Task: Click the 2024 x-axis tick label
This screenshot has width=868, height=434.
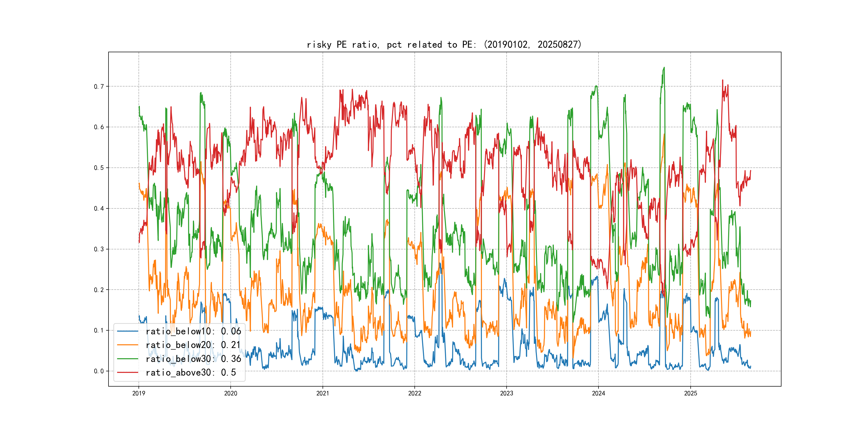Action: pos(598,393)
